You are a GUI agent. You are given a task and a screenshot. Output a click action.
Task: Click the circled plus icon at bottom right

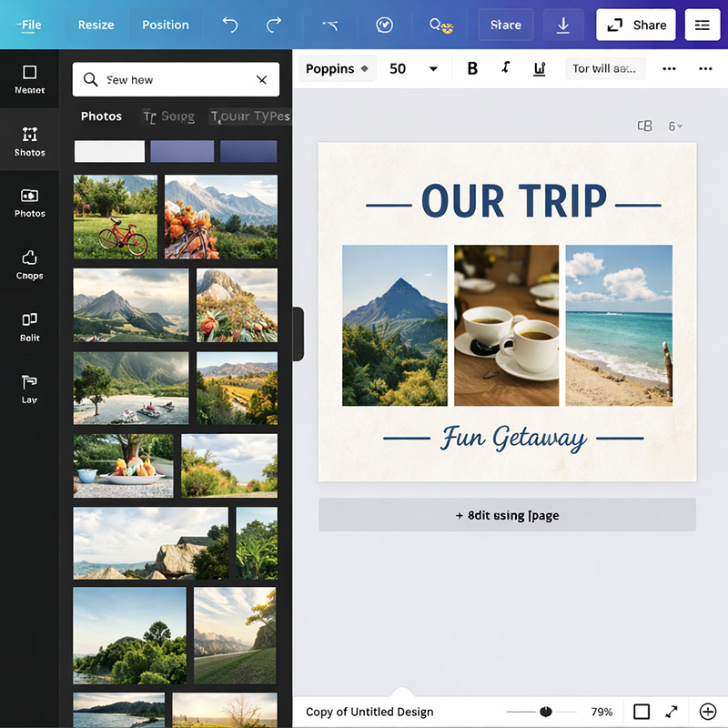(x=708, y=712)
